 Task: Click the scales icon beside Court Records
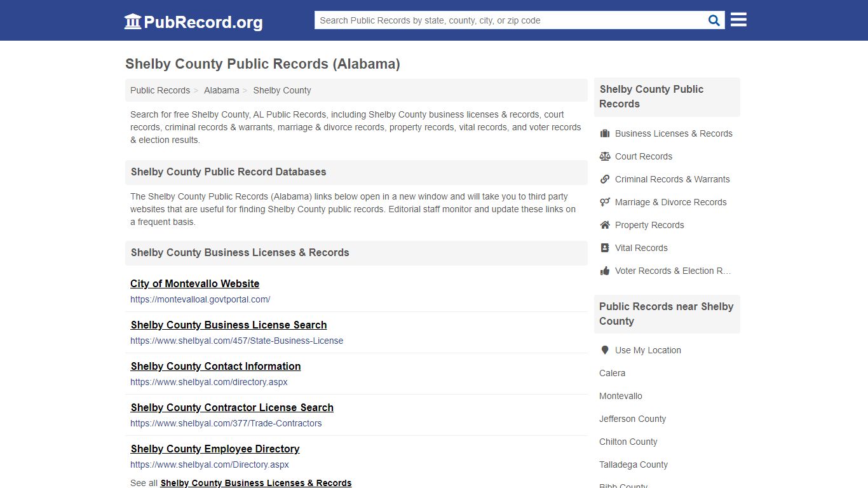tap(605, 156)
